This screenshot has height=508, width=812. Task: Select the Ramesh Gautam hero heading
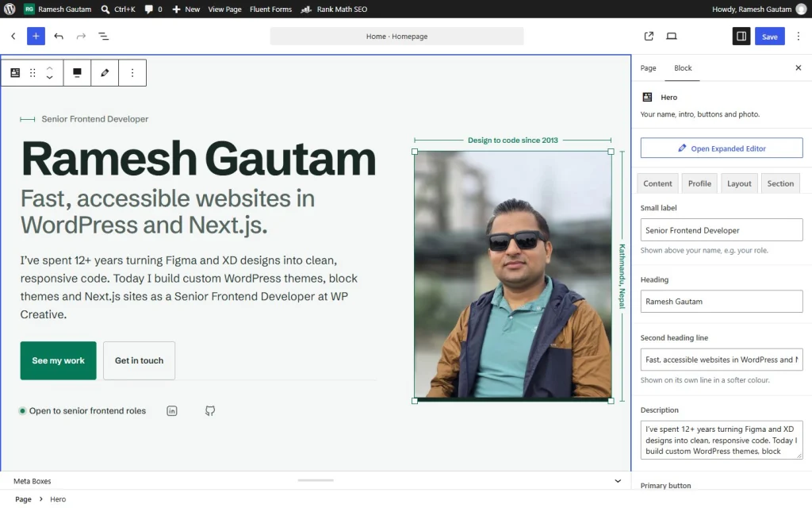(198, 159)
